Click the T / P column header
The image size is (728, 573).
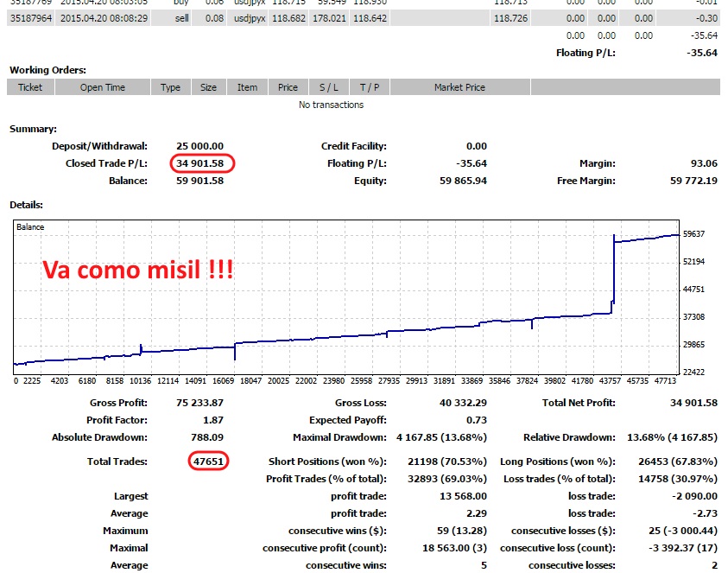click(370, 87)
